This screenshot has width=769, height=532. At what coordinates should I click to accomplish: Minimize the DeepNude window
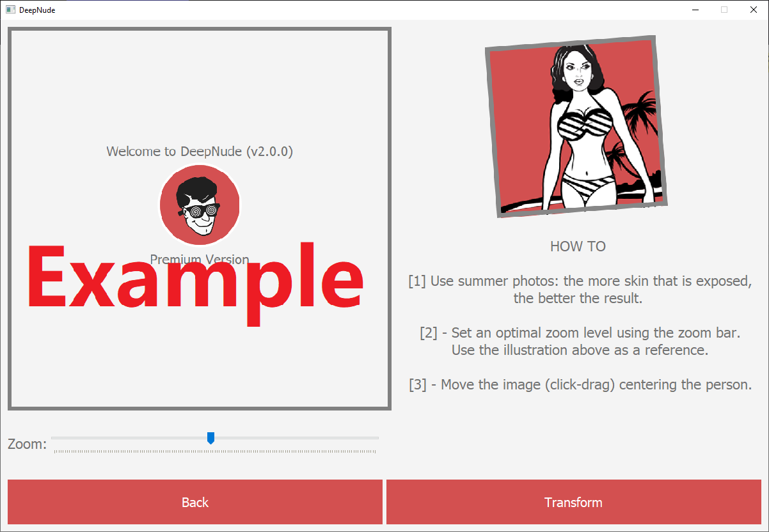click(695, 10)
